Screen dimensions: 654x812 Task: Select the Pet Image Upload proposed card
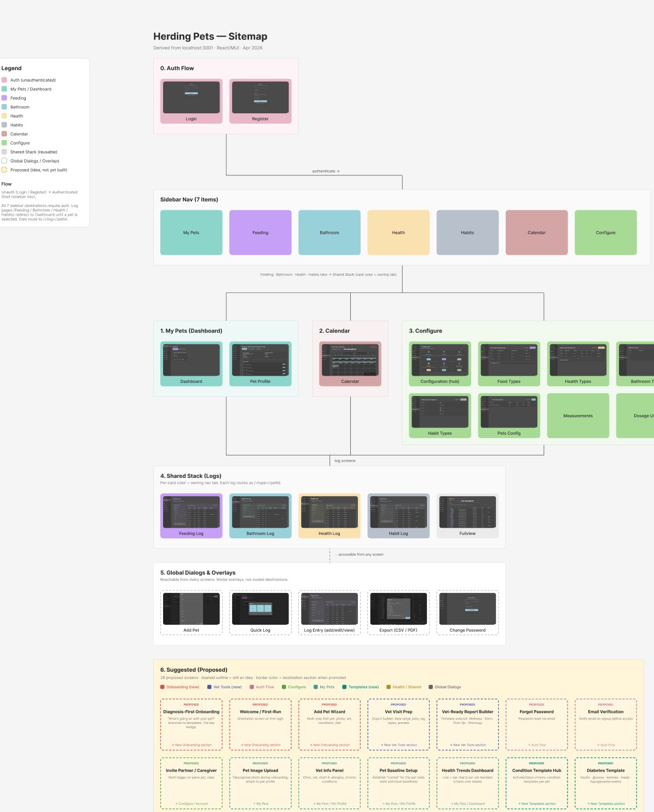[x=260, y=783]
